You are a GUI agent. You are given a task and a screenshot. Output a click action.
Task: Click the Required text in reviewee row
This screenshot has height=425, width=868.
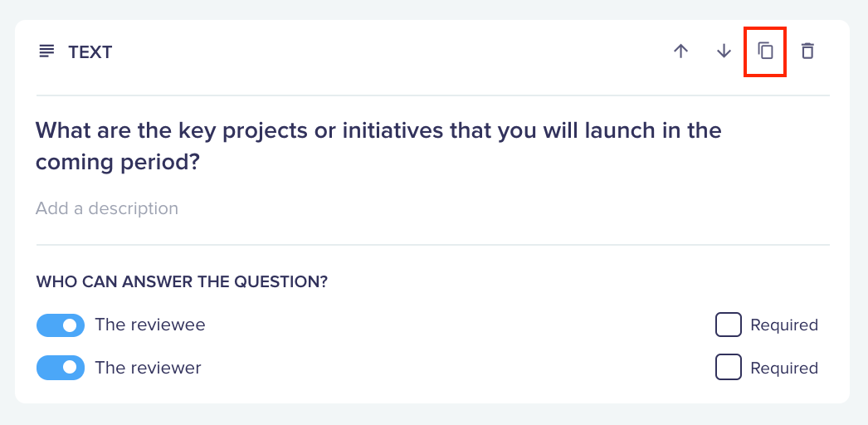pyautogui.click(x=784, y=325)
